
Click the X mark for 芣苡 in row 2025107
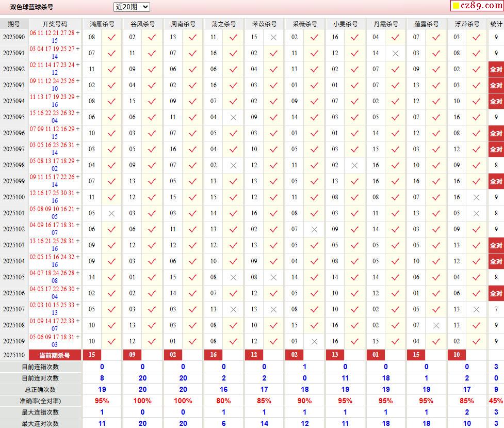[273, 310]
